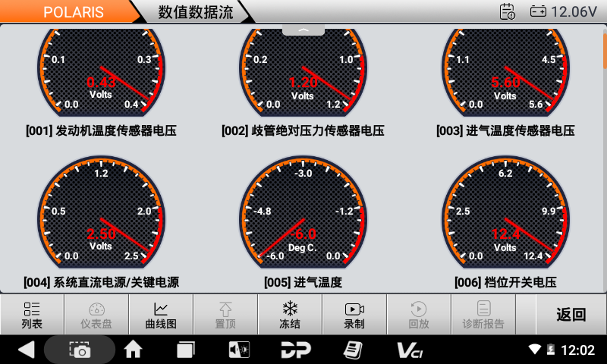Click the 12:02 clock
The image size is (607, 364).
coord(577,350)
